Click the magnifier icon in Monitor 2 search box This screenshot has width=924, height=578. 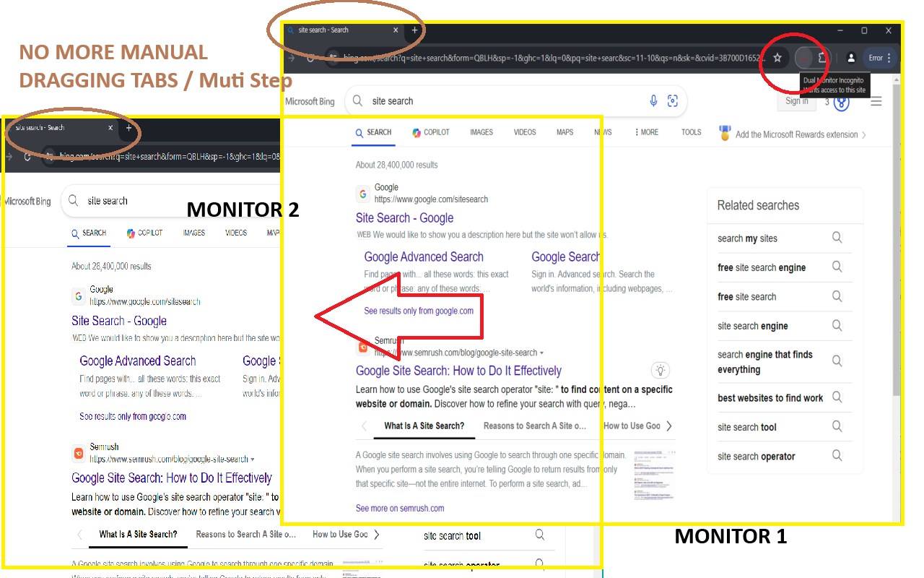[73, 200]
